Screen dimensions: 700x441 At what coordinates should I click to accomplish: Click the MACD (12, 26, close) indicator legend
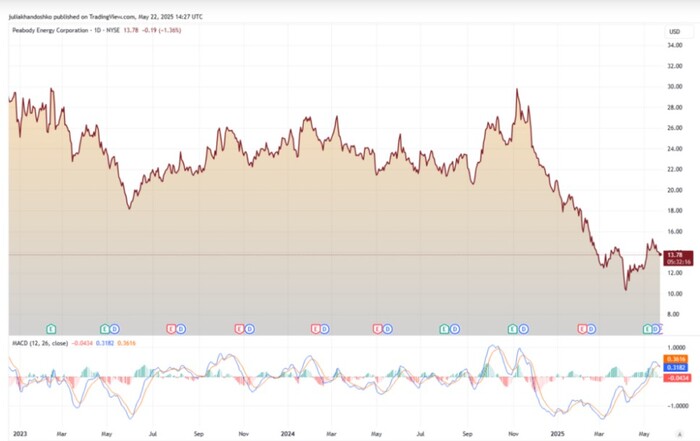[38, 343]
